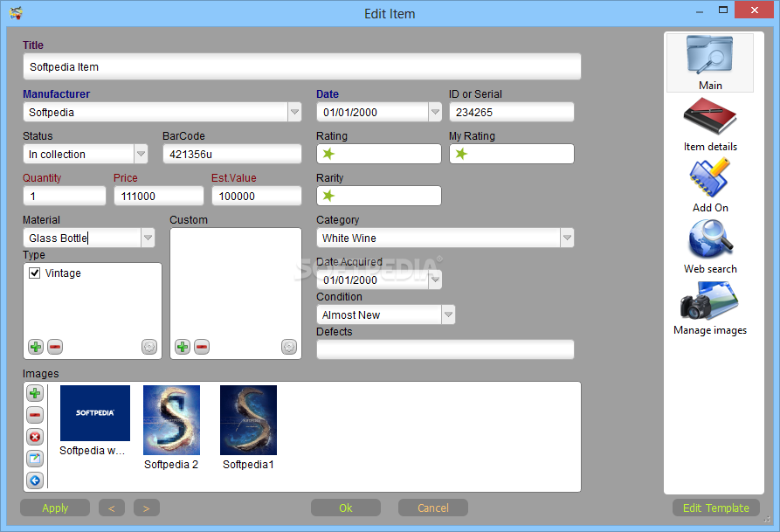
Task: Toggle the Vintage type checkbox
Action: tap(34, 273)
